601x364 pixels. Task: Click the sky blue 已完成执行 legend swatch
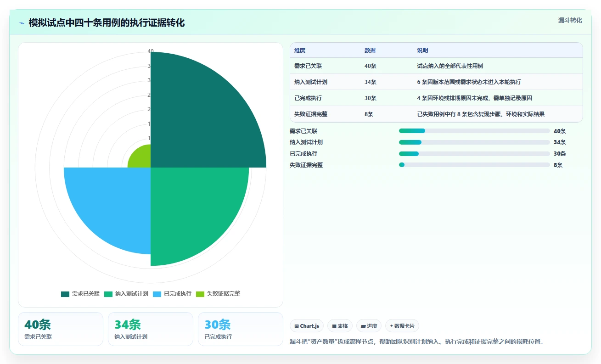[x=157, y=294]
